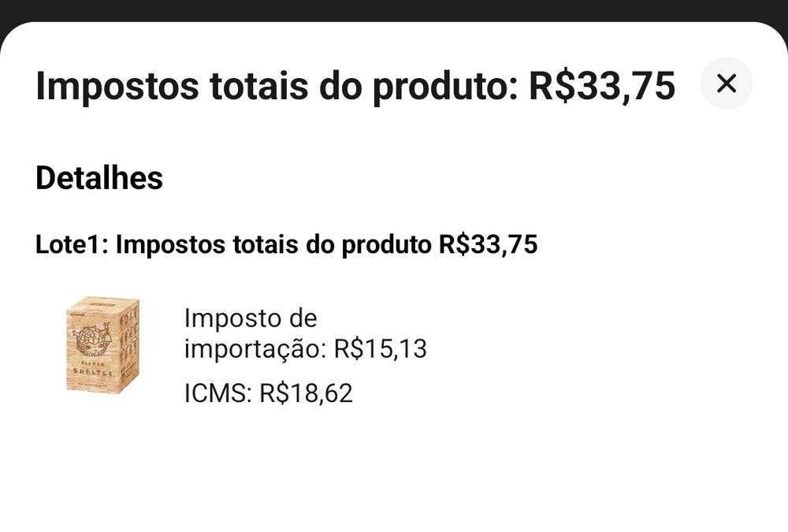This screenshot has width=788, height=532.
Task: Select the R$15,13 import tax amount
Action: [380, 349]
